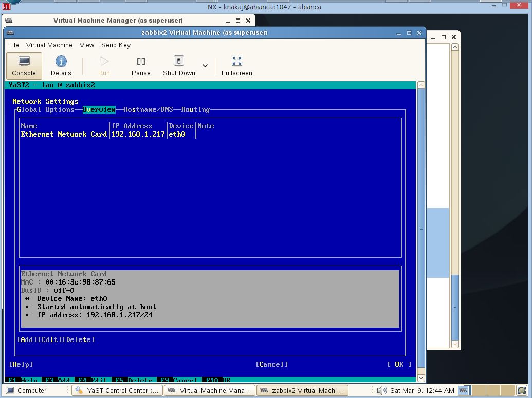The image size is (532, 398).
Task: Expand the Shut Down options arrow
Action: (205, 66)
